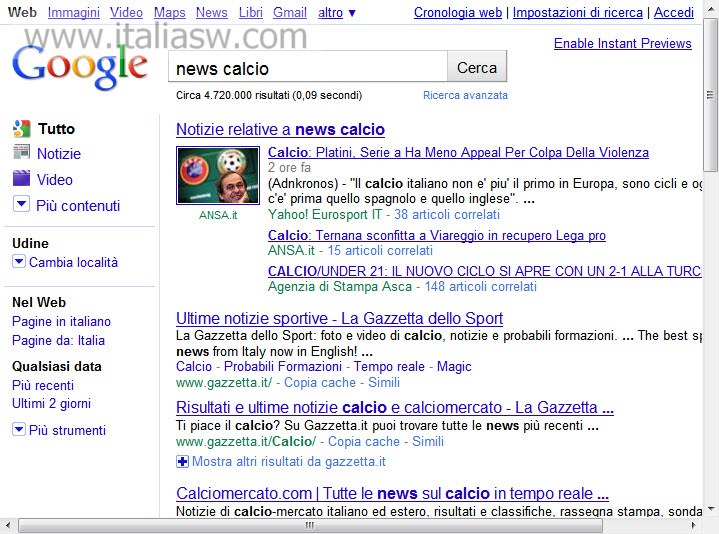Open Notizie relative a news calcio heading
Image resolution: width=719 pixels, height=534 pixels.
click(280, 129)
